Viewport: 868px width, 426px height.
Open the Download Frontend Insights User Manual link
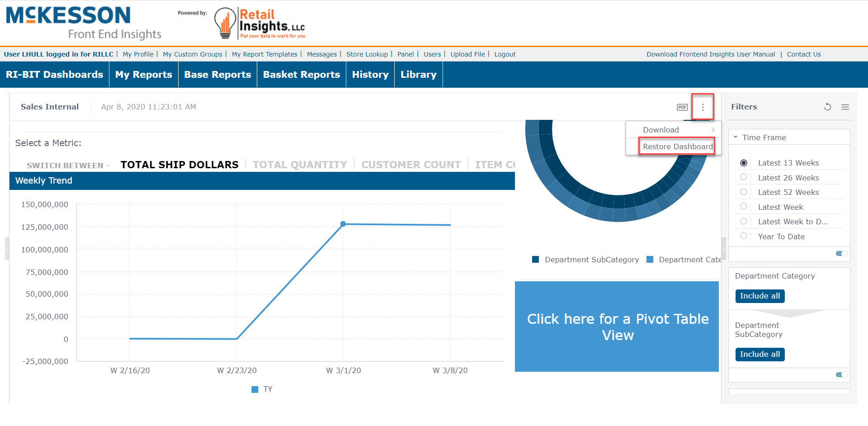click(x=711, y=54)
